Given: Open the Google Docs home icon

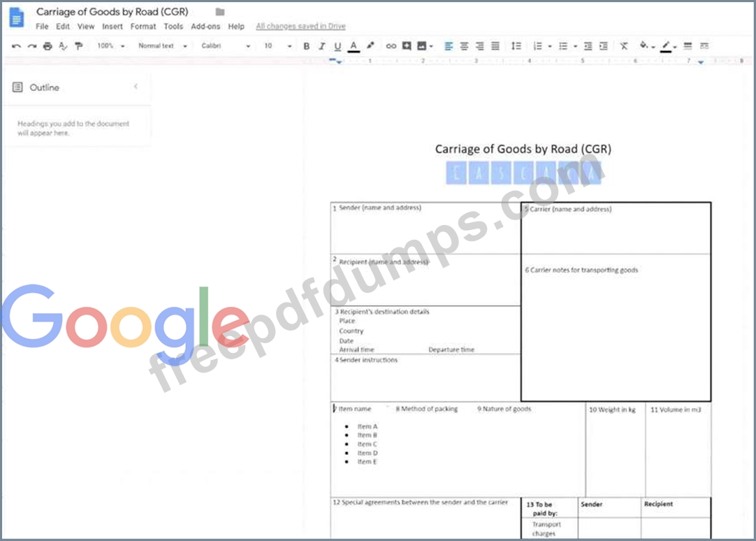Looking at the screenshot, I should click(x=16, y=17).
